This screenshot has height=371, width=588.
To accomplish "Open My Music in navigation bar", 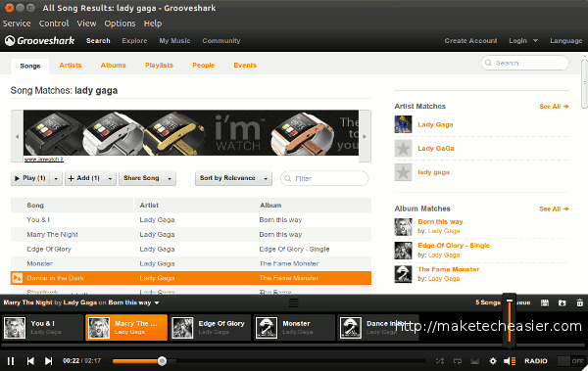I will 174,40.
